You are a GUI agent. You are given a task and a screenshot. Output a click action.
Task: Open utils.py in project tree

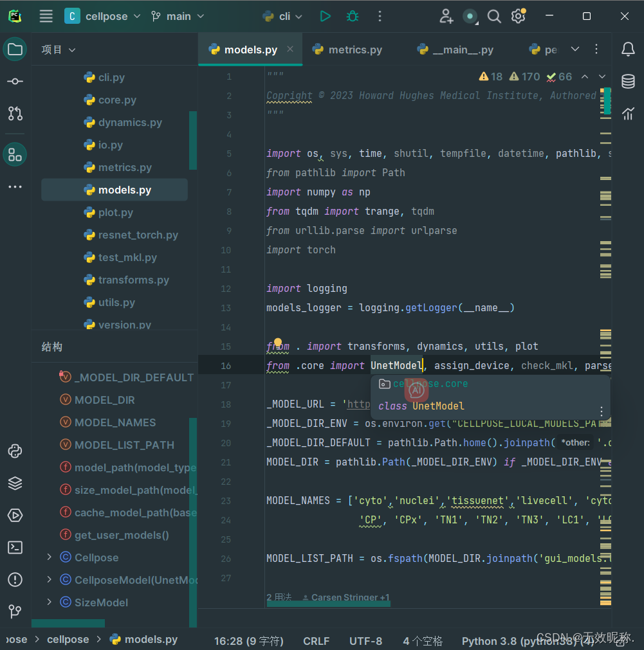(116, 302)
